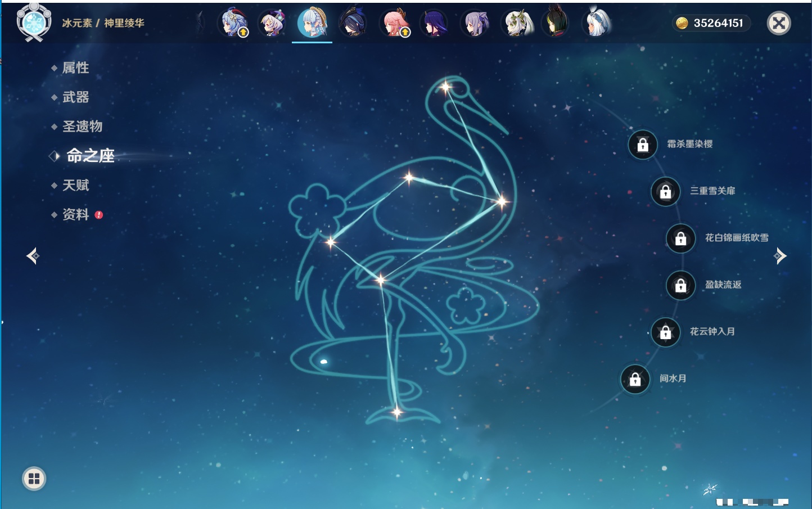812x509 pixels.
Task: Open the four-square grid menu button
Action: [x=34, y=479]
